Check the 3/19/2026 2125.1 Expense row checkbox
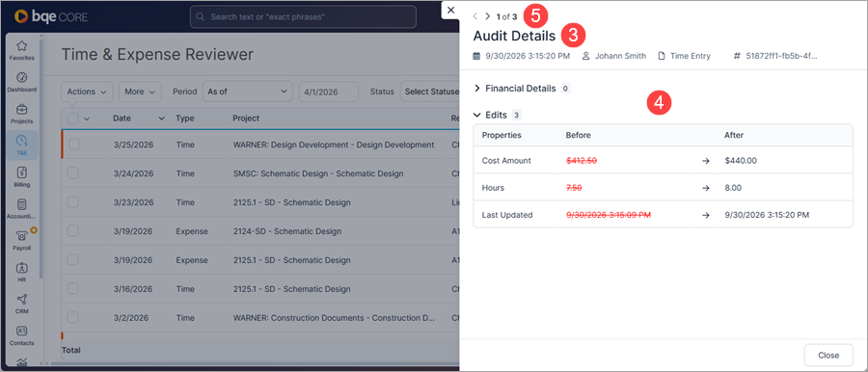The height and width of the screenshot is (372, 868). pos(73,259)
